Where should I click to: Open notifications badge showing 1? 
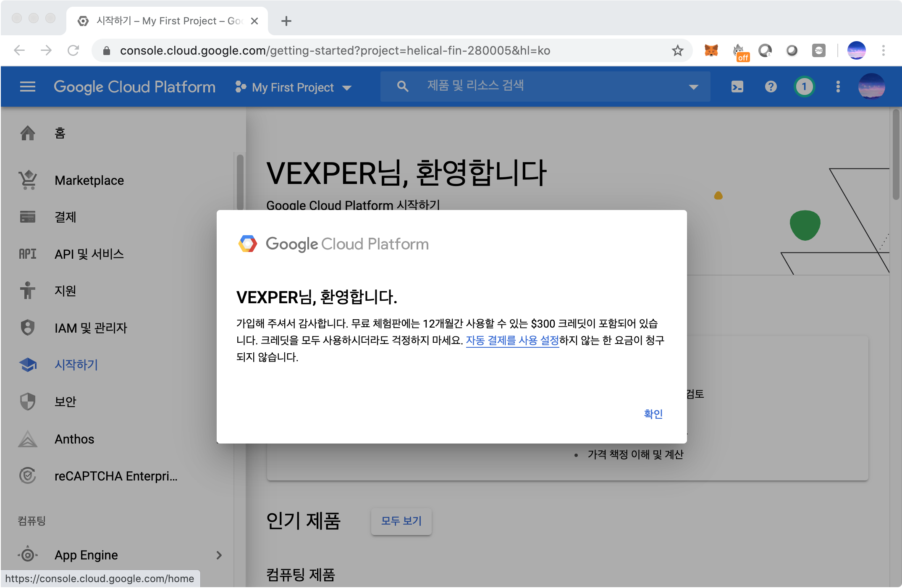804,87
